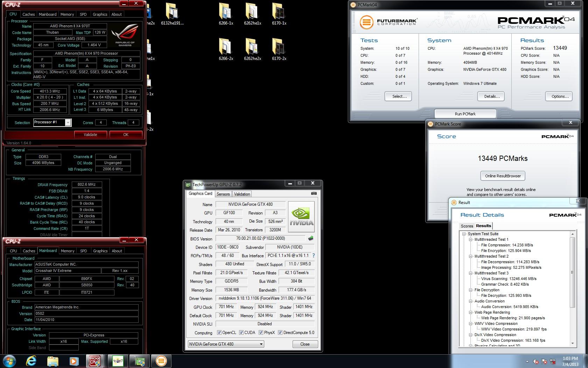The image size is (588, 368).
Task: Select the Image Processing: 52.275 MPixels/s row
Action: [x=511, y=267]
